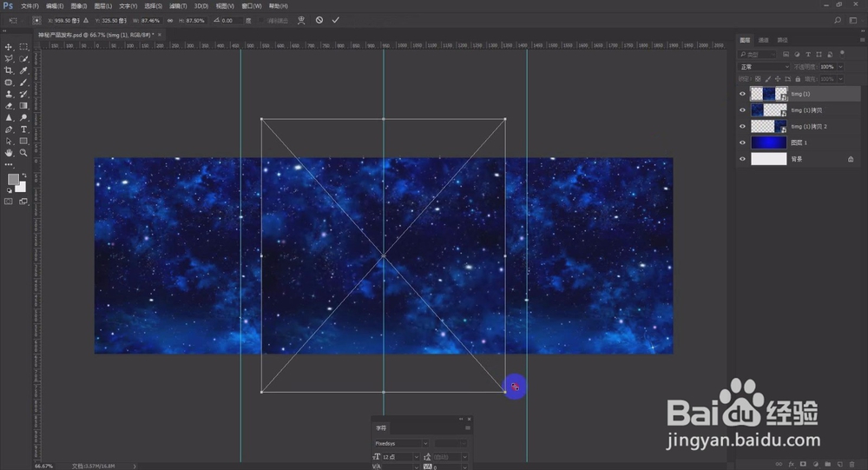
Task: Select the Healing Brush tool
Action: 9,83
